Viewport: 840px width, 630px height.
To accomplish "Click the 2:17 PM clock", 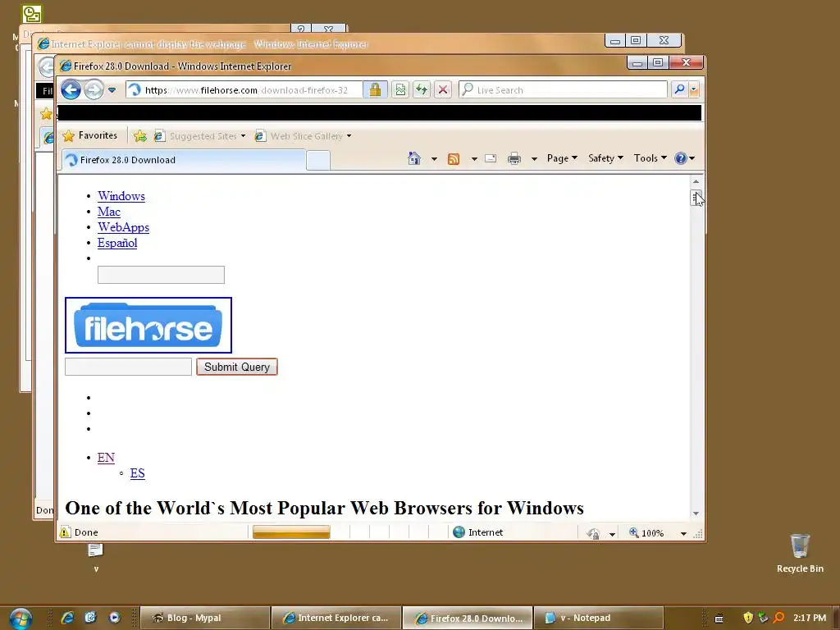I will coord(810,618).
